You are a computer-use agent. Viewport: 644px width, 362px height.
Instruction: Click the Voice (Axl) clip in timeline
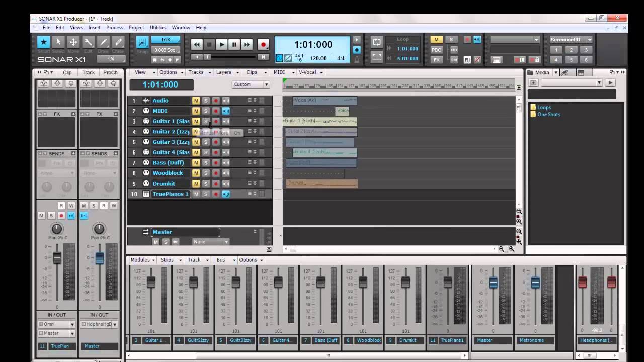[x=325, y=101]
